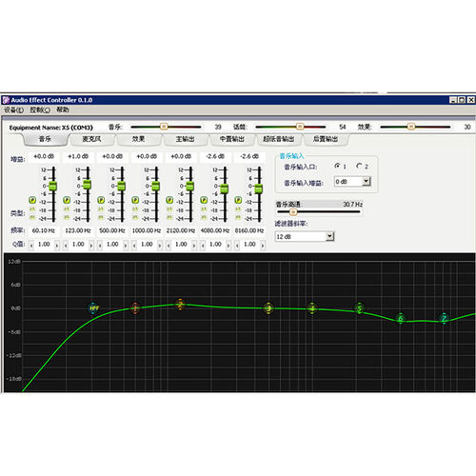The height and width of the screenshot is (476, 476).
Task: Open the music input gain 0 dB dropdown
Action: (367, 181)
